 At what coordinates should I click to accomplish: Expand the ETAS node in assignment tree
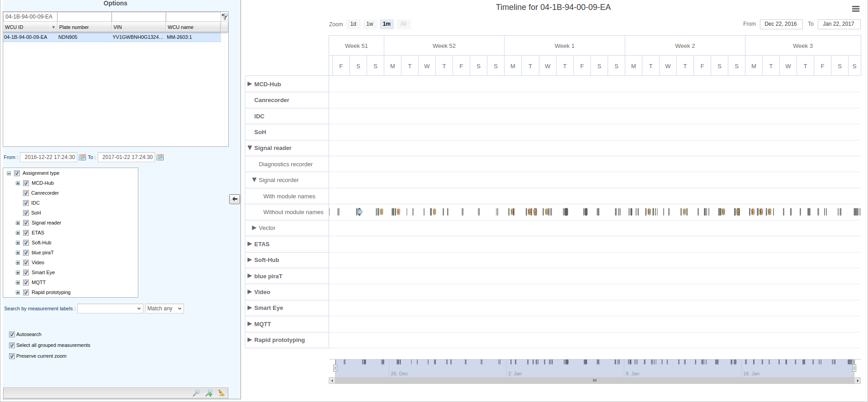[18, 233]
